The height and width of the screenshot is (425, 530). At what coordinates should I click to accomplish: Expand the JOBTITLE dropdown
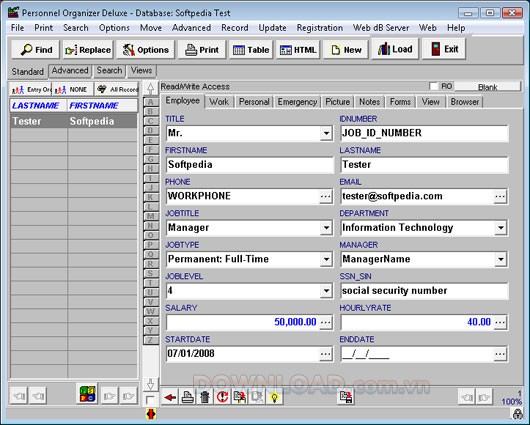pyautogui.click(x=326, y=228)
